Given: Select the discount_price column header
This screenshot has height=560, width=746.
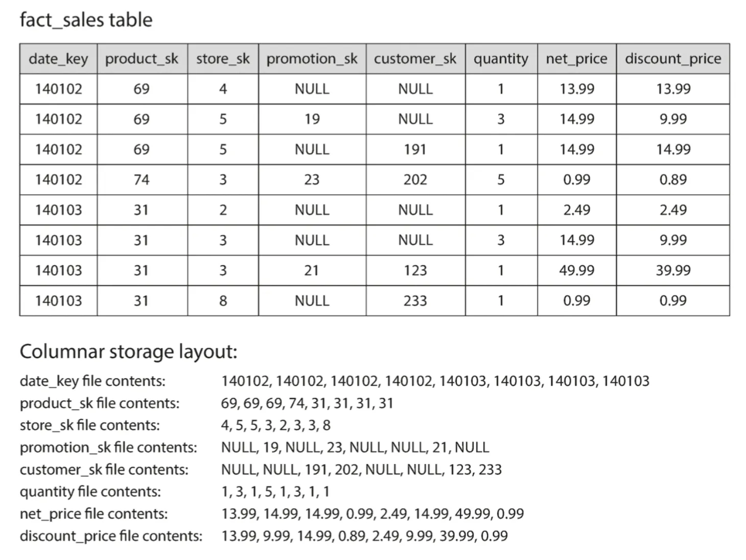Looking at the screenshot, I should click(x=673, y=59).
